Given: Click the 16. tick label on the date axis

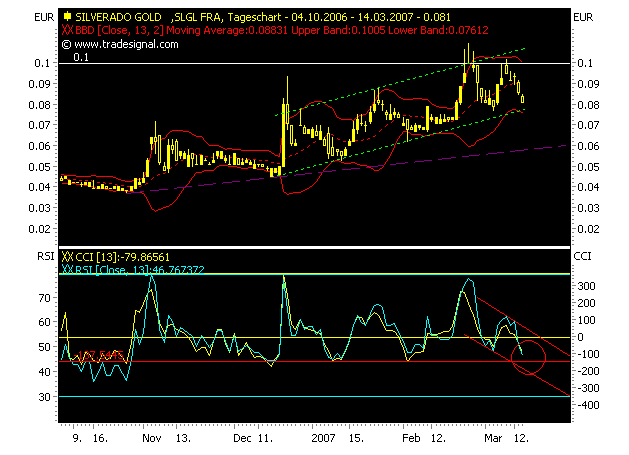Looking at the screenshot, I should (x=100, y=438).
